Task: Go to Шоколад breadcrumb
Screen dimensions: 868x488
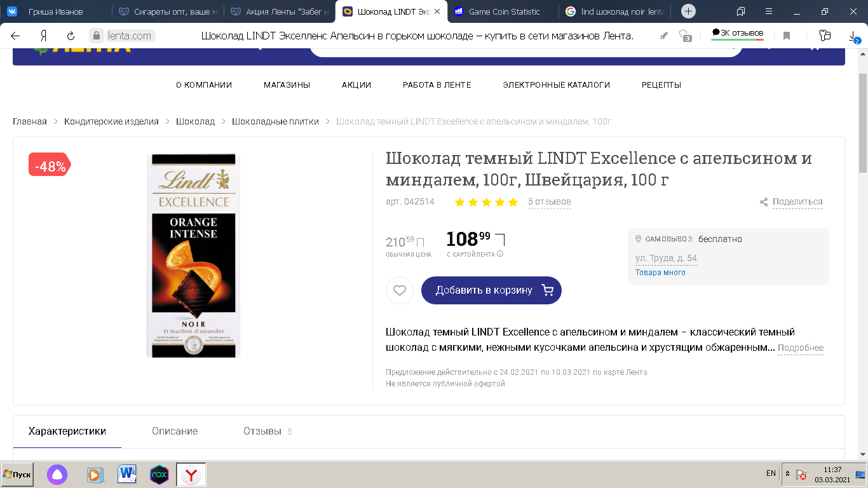Action: point(195,121)
